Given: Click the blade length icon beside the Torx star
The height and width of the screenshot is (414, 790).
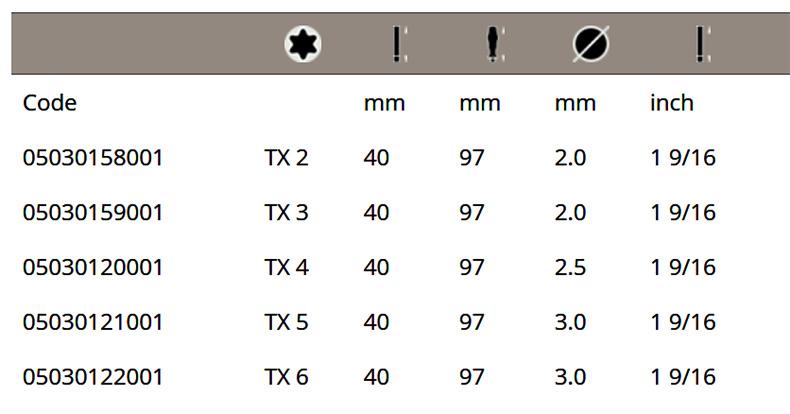Looking at the screenshot, I should (399, 44).
